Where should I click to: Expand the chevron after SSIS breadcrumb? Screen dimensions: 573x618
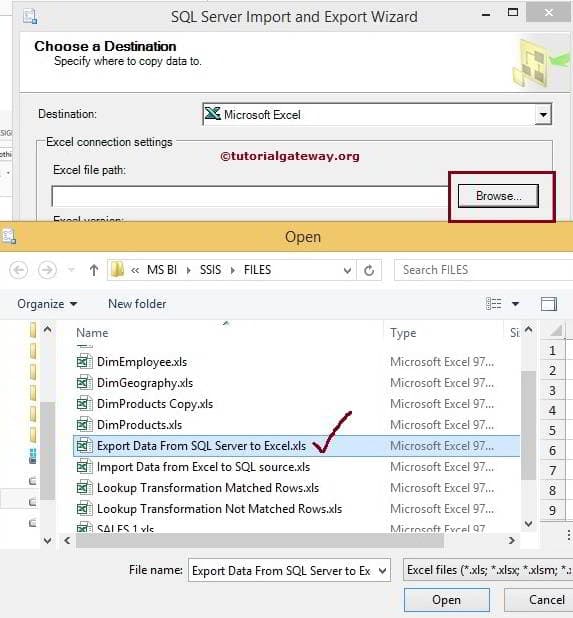233,270
